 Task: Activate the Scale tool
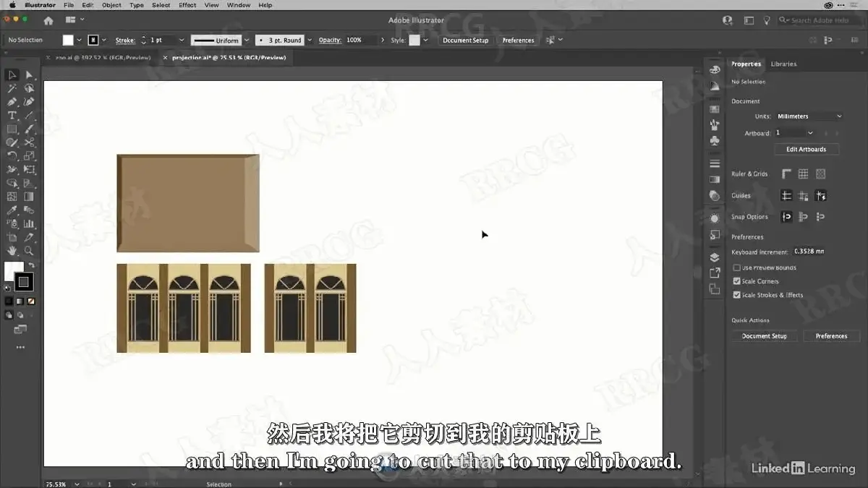(x=29, y=156)
